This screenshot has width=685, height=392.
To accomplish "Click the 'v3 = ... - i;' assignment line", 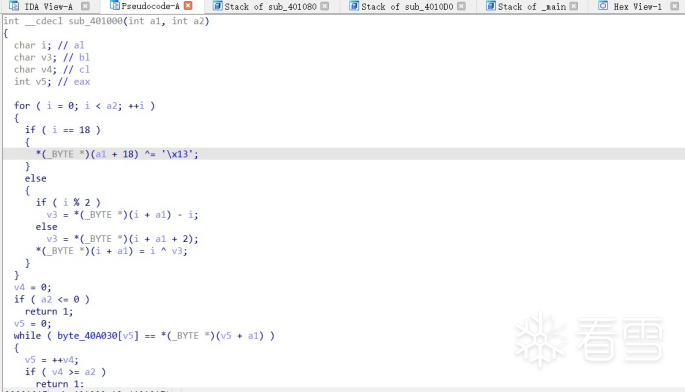I will point(122,215).
